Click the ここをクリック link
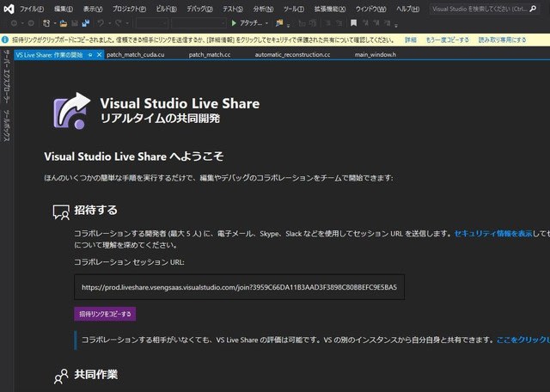 tap(523, 340)
